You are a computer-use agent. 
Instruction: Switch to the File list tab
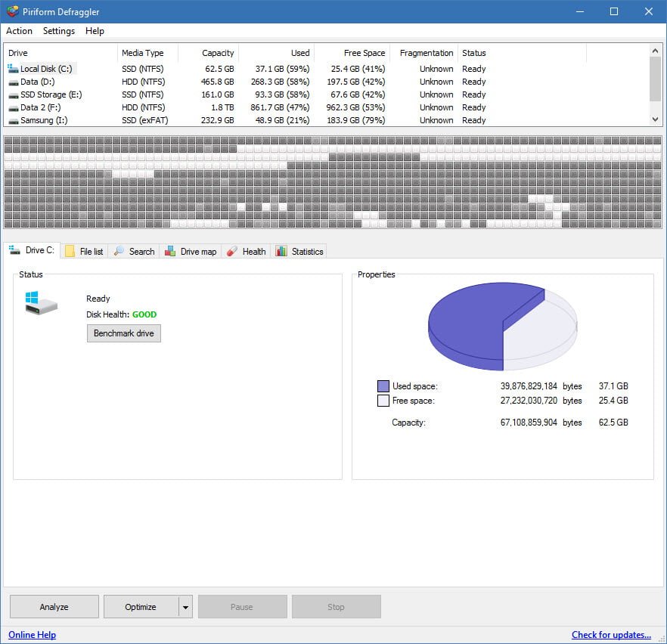[84, 251]
